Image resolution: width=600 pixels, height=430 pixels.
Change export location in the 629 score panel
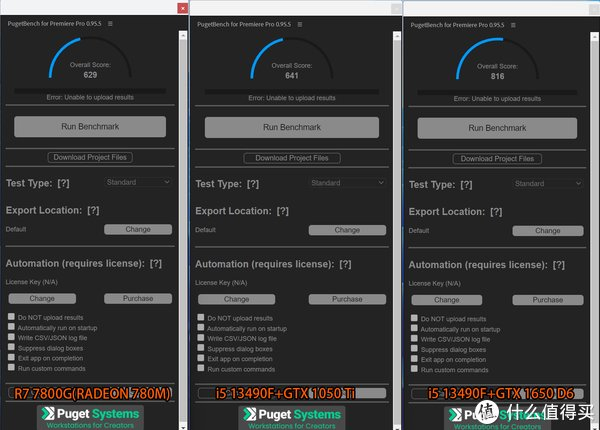coord(138,229)
